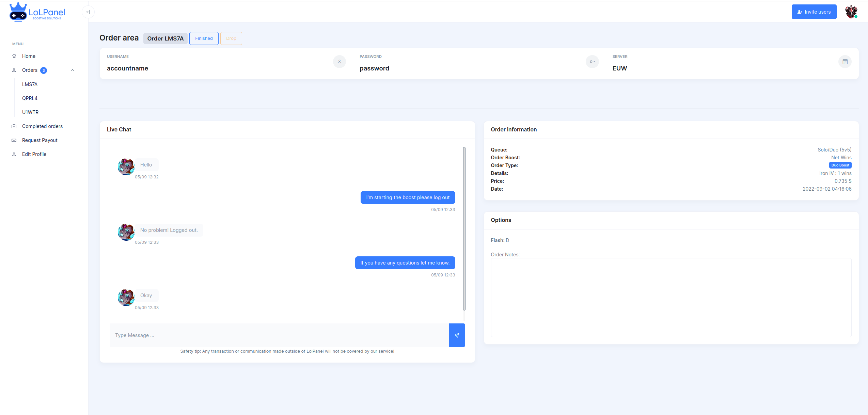The image size is (868, 415).
Task: Select order QPRL4 in sidebar
Action: coord(30,98)
